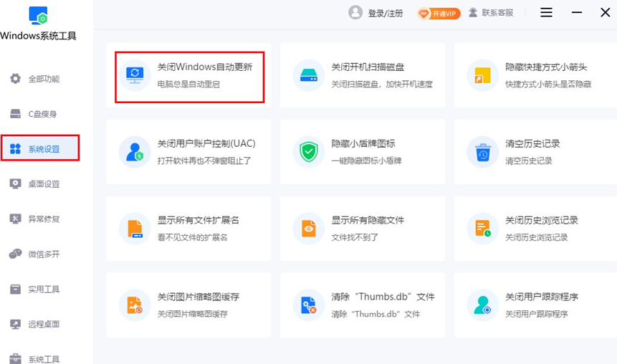Open 关闭历史浏览记录 card title
Viewport: 617px width, 364px height.
(x=542, y=220)
